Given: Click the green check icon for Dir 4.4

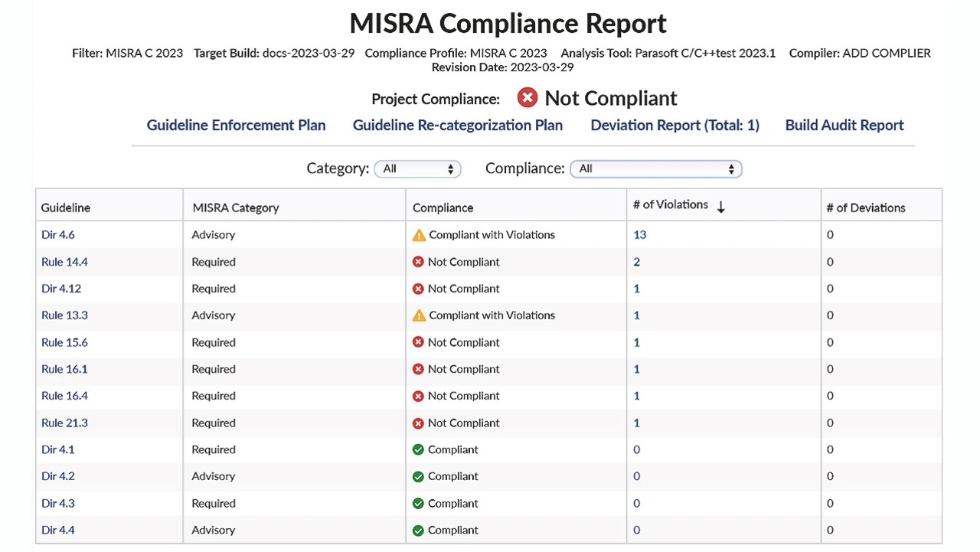Looking at the screenshot, I should [418, 530].
